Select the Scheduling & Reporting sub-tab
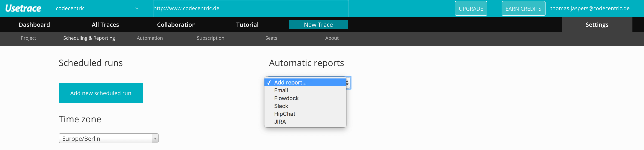 89,38
